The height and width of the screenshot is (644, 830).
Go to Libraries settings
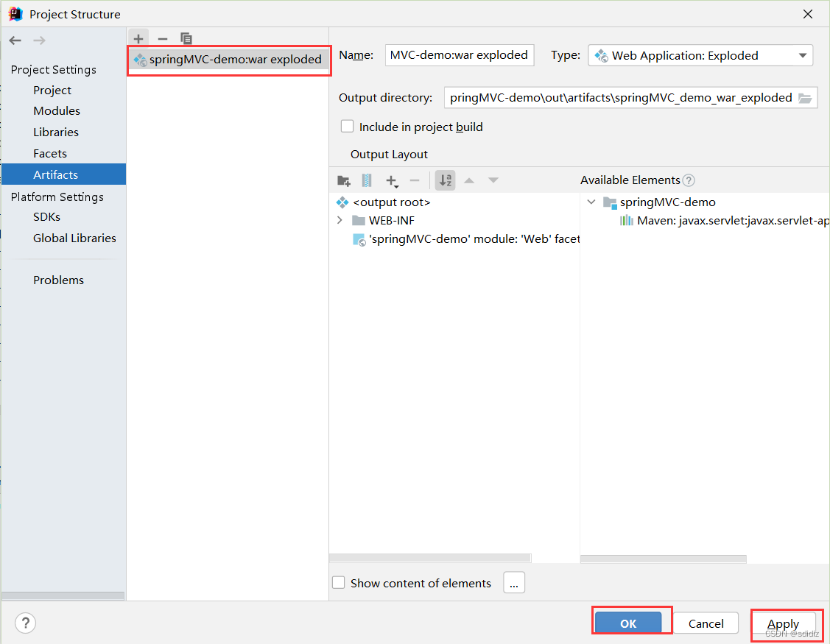click(x=55, y=132)
